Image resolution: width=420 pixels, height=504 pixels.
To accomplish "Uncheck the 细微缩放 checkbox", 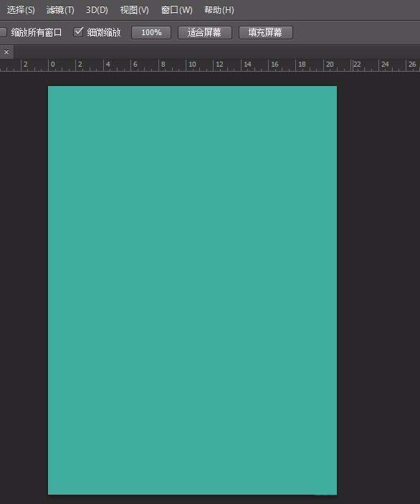I will (78, 32).
